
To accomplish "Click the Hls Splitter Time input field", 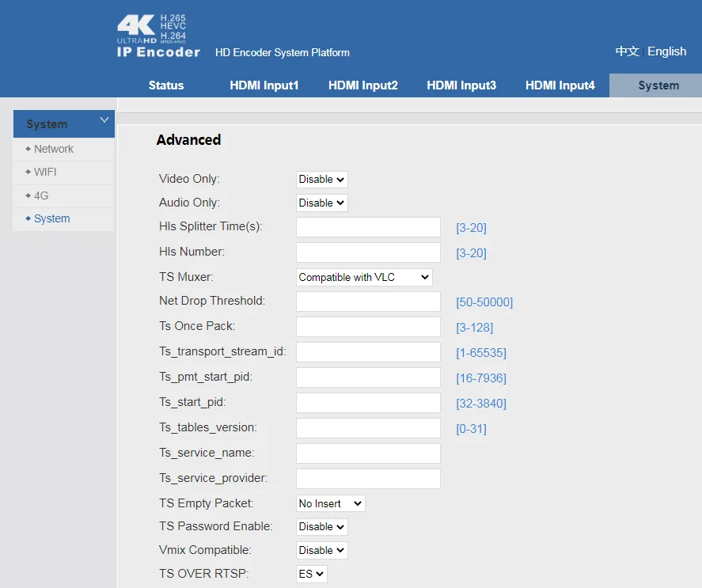I will coord(367,227).
